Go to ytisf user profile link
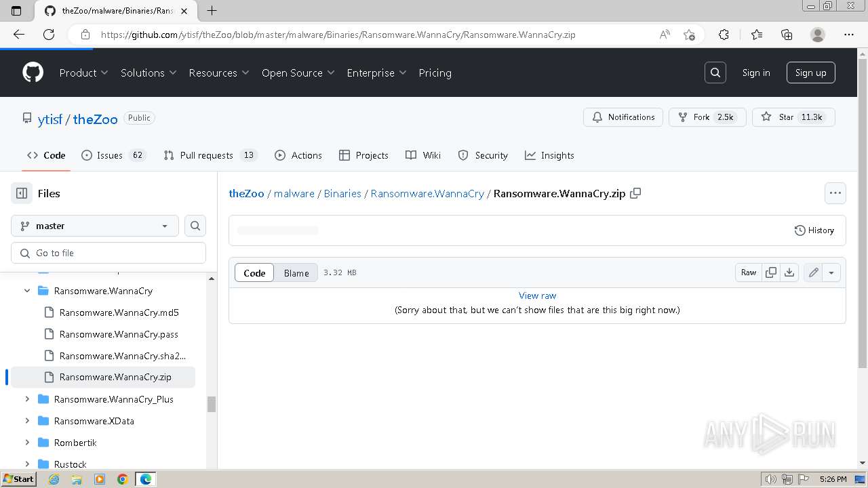This screenshot has height=488, width=868. point(50,119)
